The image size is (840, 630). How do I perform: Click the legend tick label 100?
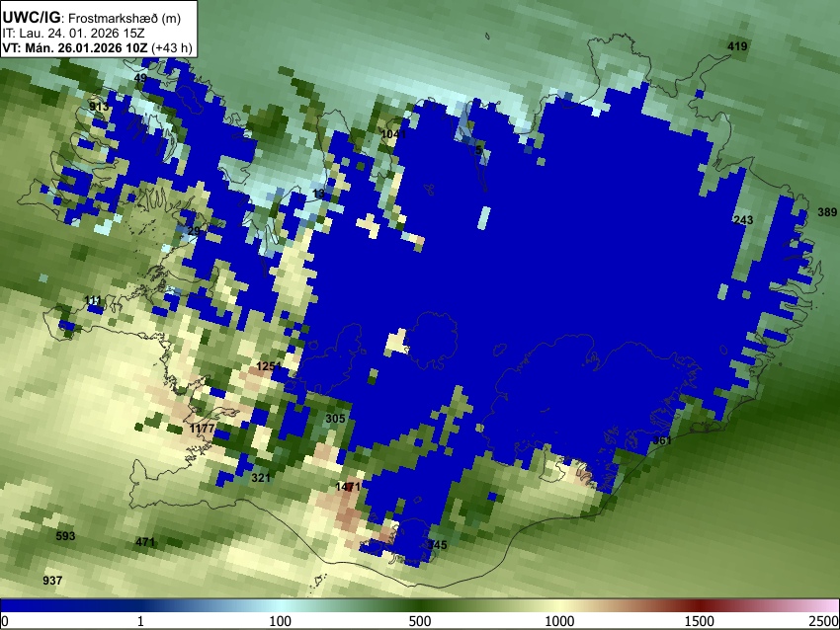point(281,621)
